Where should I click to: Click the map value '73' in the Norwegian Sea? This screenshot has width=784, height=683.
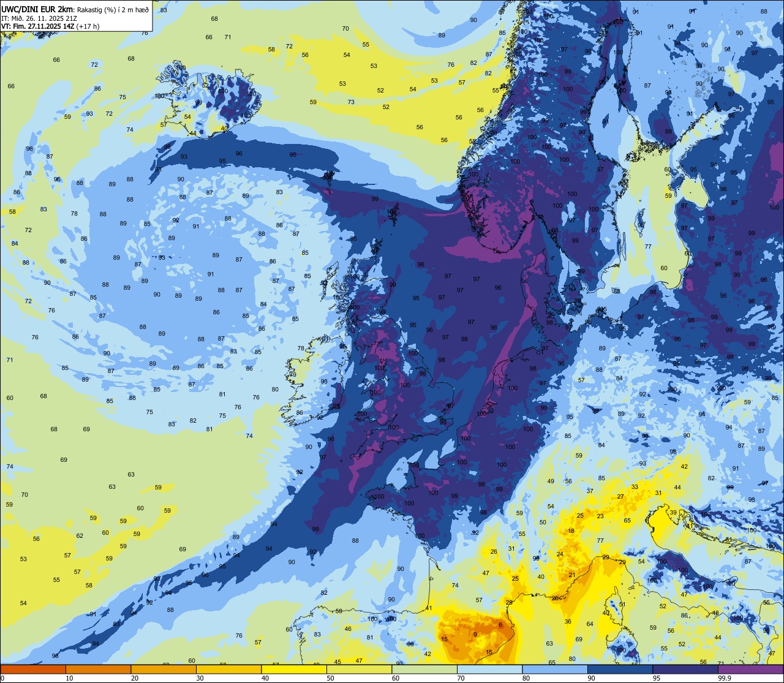(351, 102)
